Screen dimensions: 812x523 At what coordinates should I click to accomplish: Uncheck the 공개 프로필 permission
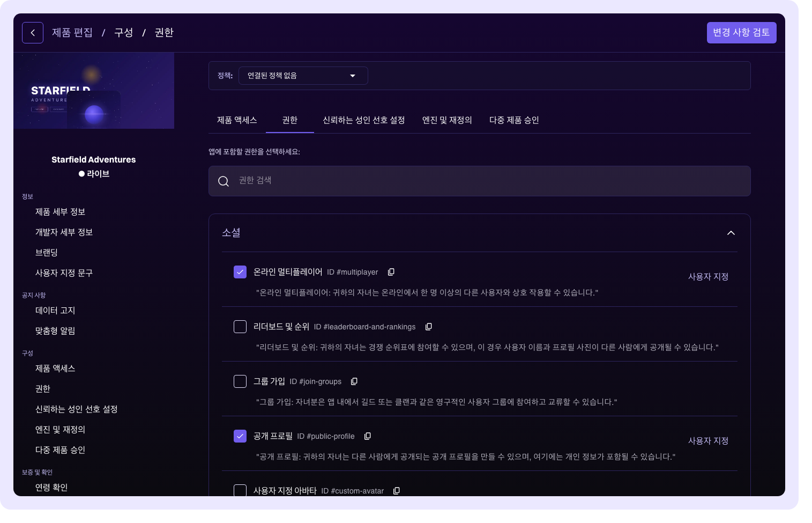(240, 436)
